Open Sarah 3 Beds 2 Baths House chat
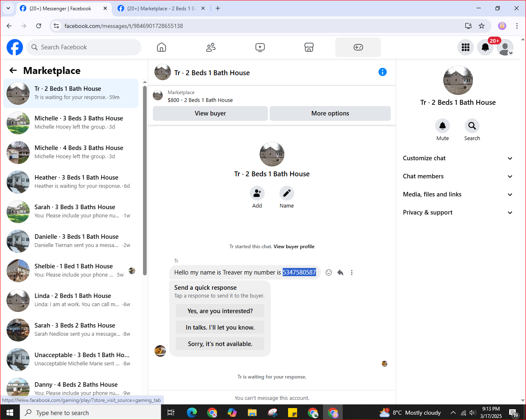Screen dimensions: 526x420 pos(71,330)
